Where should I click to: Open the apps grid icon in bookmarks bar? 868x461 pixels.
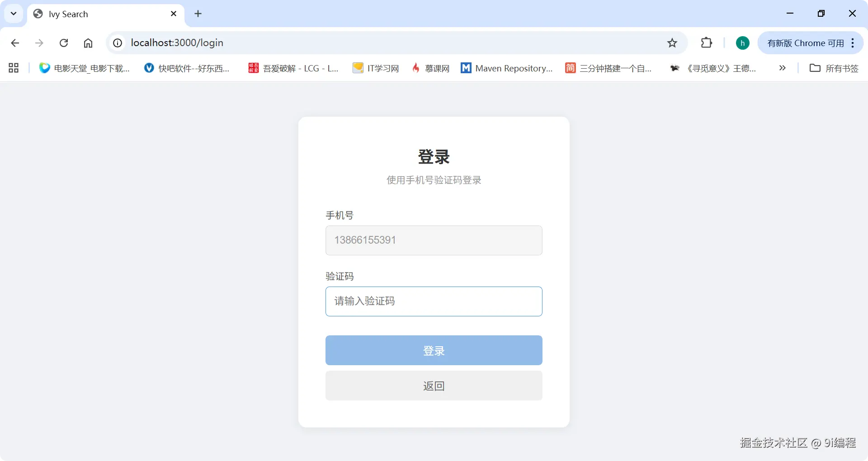(x=14, y=68)
